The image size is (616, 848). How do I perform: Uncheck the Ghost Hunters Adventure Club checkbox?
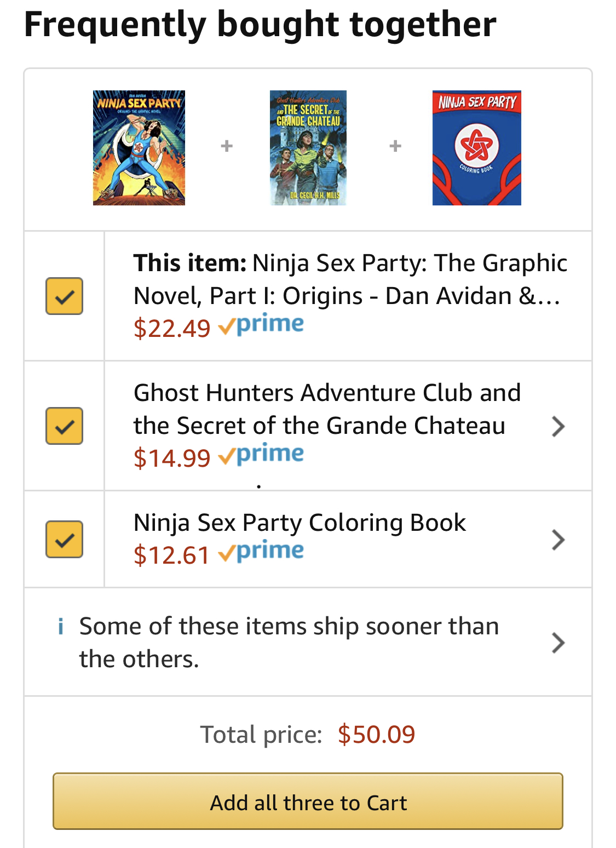[x=64, y=426]
